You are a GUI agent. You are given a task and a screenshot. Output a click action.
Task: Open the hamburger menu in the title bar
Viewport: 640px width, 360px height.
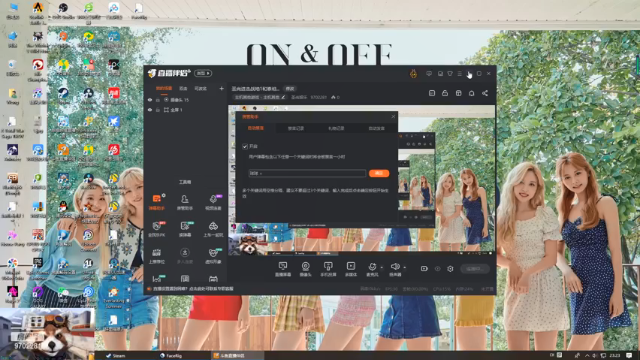click(x=460, y=73)
